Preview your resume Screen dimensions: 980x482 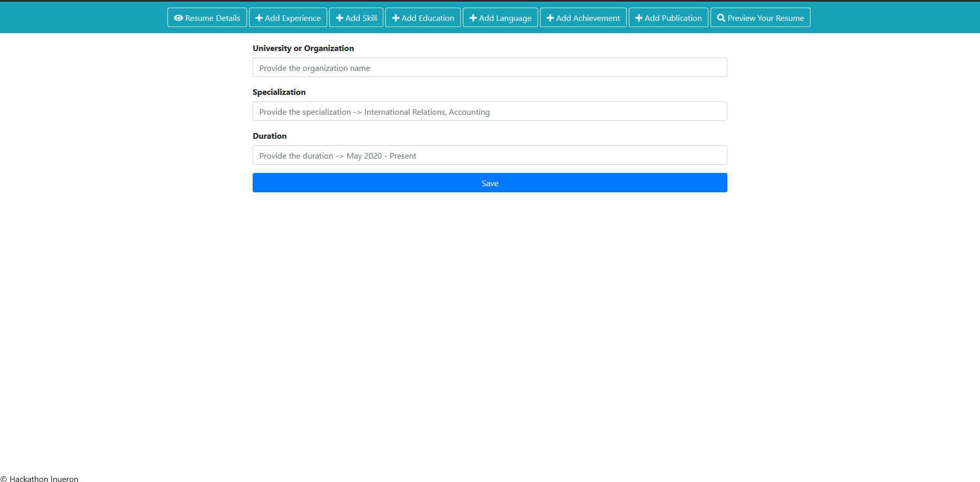760,17
